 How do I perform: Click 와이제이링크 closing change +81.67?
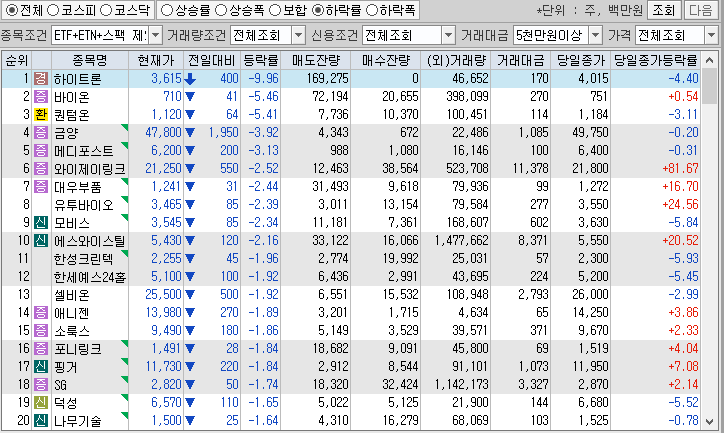point(681,169)
